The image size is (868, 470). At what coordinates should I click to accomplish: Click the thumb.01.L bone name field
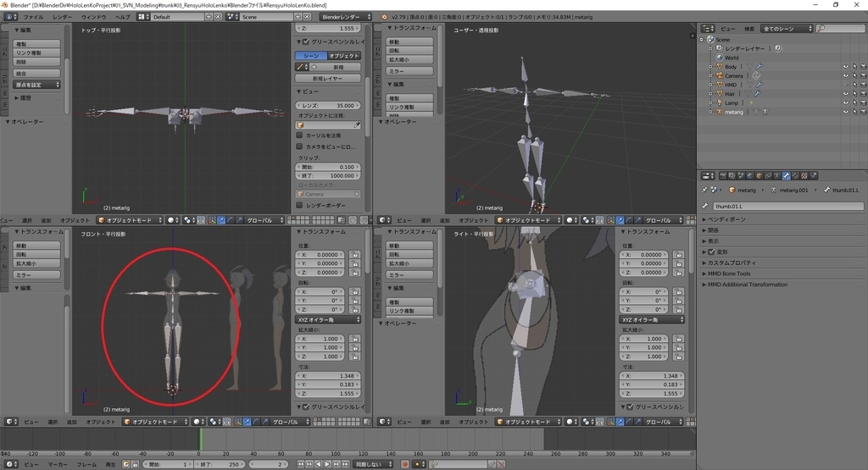click(x=787, y=207)
